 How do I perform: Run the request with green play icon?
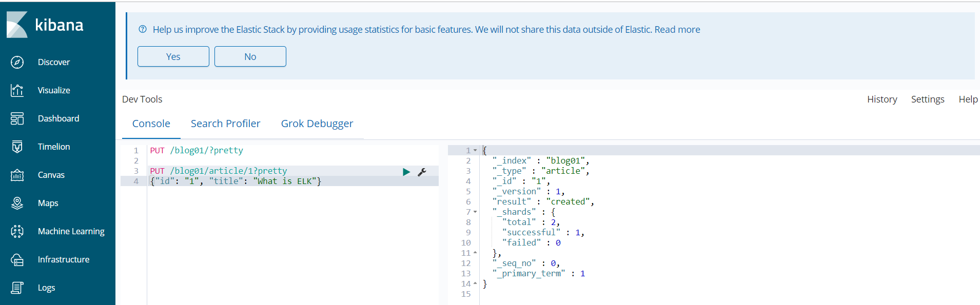[406, 172]
